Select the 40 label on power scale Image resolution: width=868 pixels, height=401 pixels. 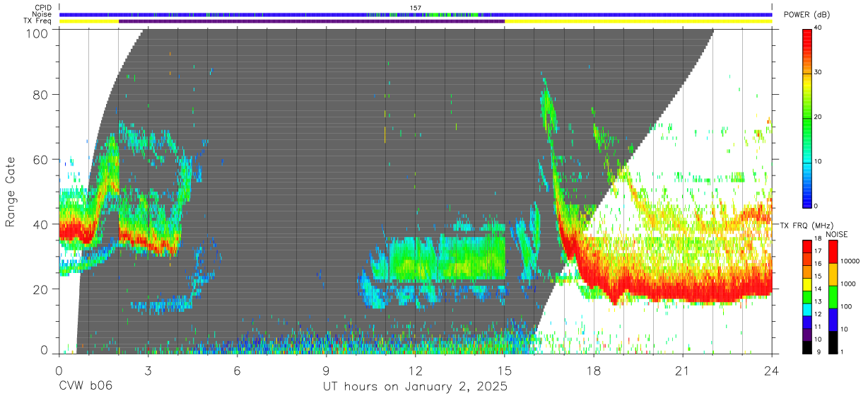coord(819,28)
